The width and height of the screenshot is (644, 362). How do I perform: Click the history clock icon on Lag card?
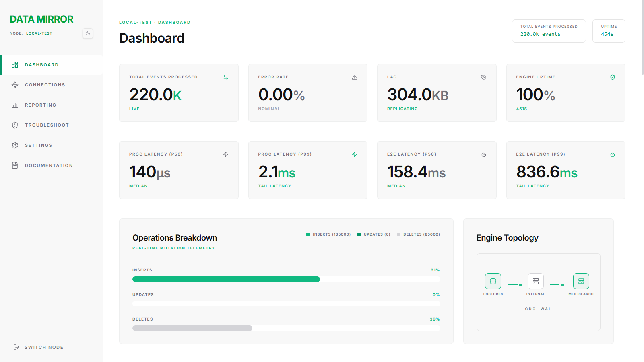(484, 77)
